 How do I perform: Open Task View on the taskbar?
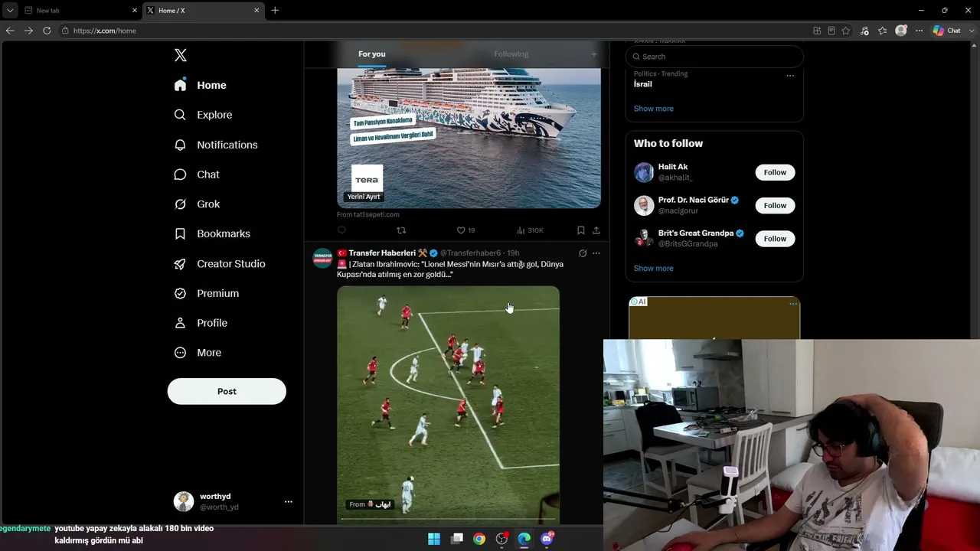coord(457,539)
